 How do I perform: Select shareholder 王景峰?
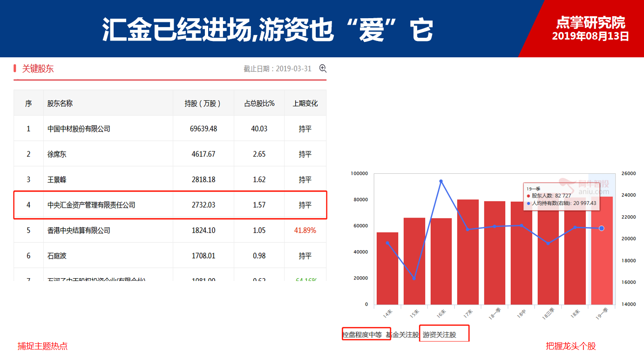(57, 179)
